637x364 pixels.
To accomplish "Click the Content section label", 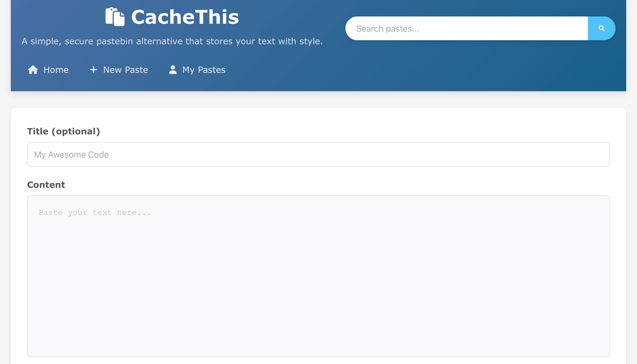I will [x=46, y=185].
